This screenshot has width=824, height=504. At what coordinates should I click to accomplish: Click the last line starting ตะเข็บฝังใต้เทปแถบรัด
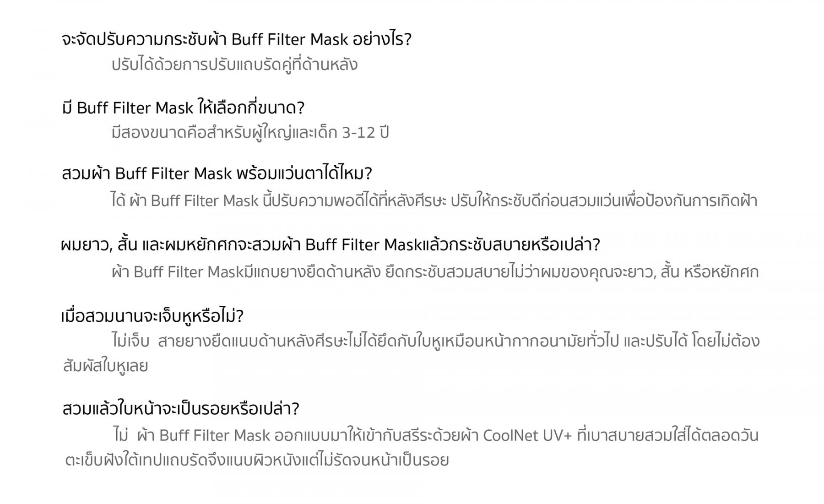point(257,460)
